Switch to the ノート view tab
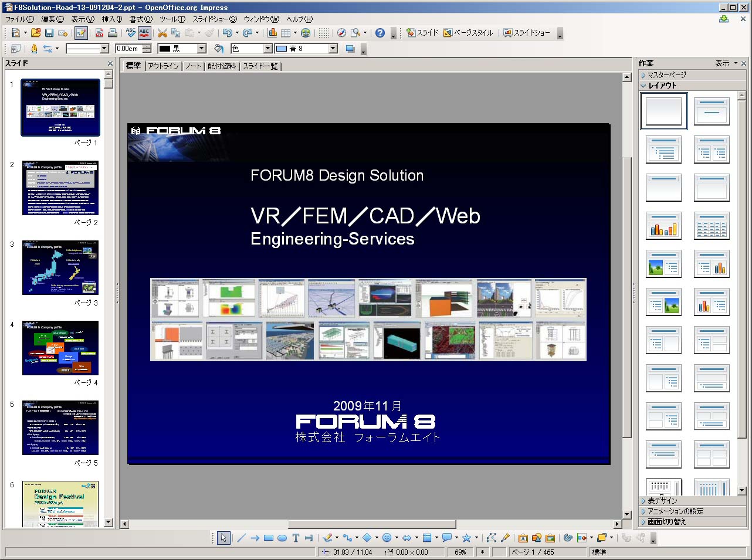Image resolution: width=752 pixels, height=560 pixels. tap(193, 66)
